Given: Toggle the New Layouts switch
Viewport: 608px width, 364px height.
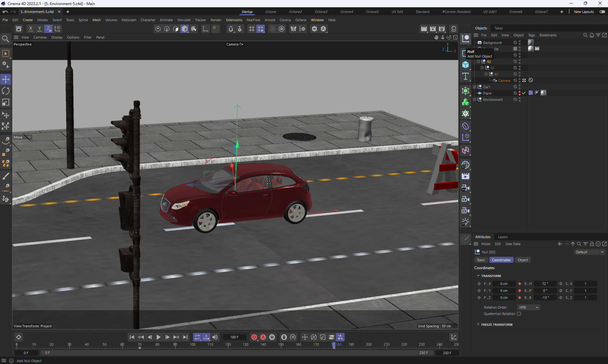Looking at the screenshot, I should pyautogui.click(x=602, y=12).
